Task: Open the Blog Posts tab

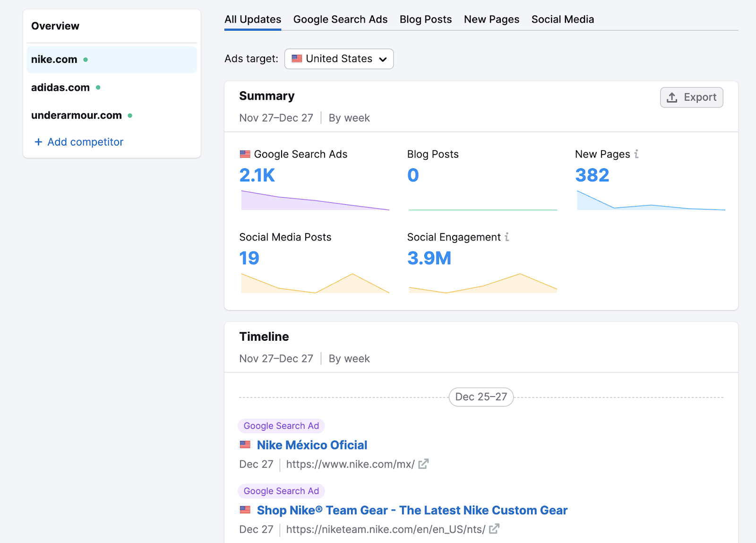Action: (x=425, y=19)
